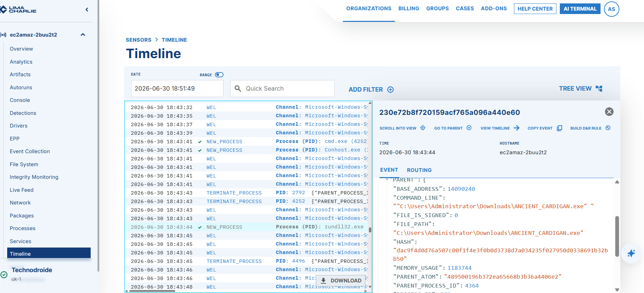Screen dimensions: 644x293
Task: Click the COPY EVENT icon
Action: click(559, 128)
